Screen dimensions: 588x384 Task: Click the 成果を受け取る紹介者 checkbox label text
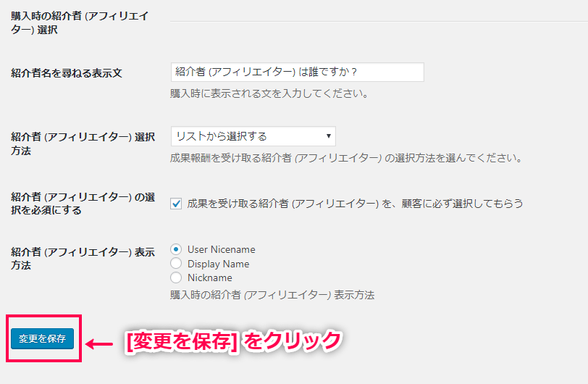(355, 204)
